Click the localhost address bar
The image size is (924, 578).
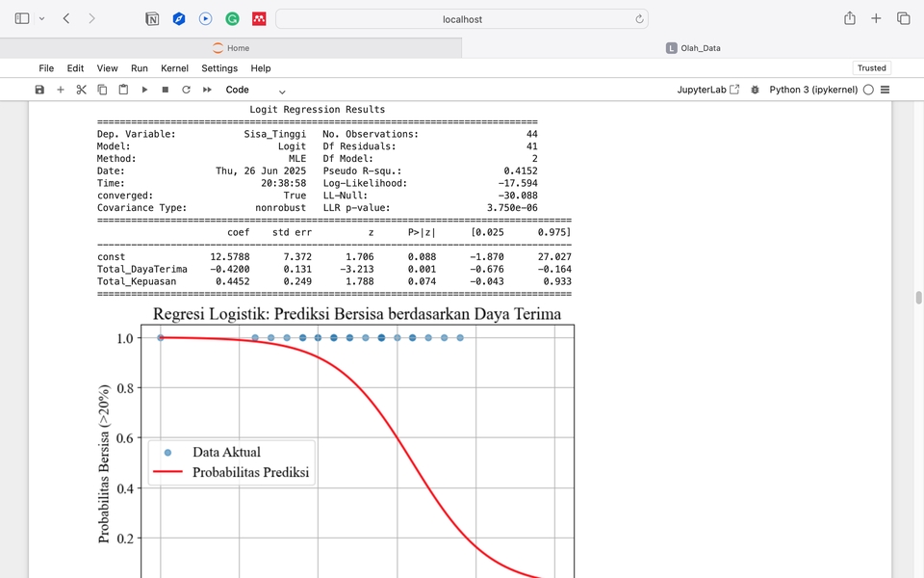[462, 19]
